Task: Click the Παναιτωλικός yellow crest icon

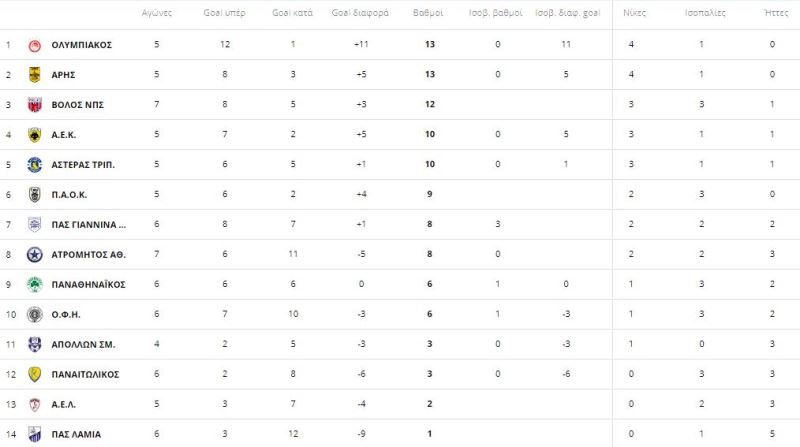Action: (x=34, y=375)
